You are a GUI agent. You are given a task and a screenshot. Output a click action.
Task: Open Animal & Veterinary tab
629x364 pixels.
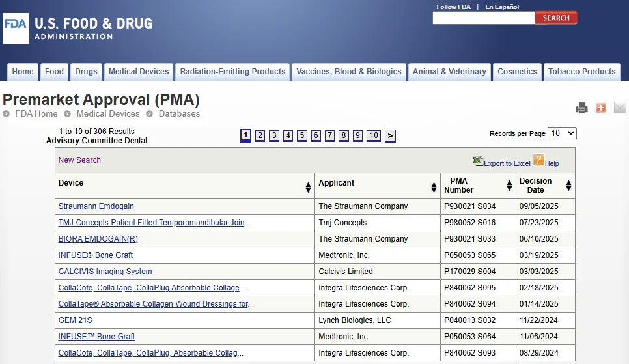[x=449, y=72]
